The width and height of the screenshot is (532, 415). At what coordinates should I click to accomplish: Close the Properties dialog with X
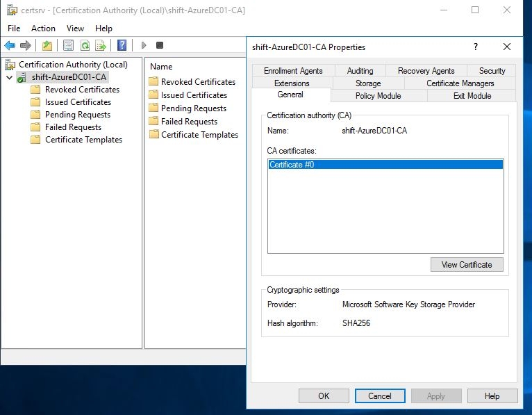pos(507,47)
